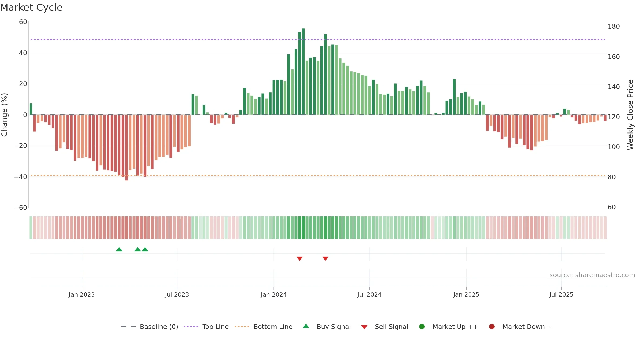
Task: Click the red Sell Signal legend triangle
Action: (x=364, y=327)
